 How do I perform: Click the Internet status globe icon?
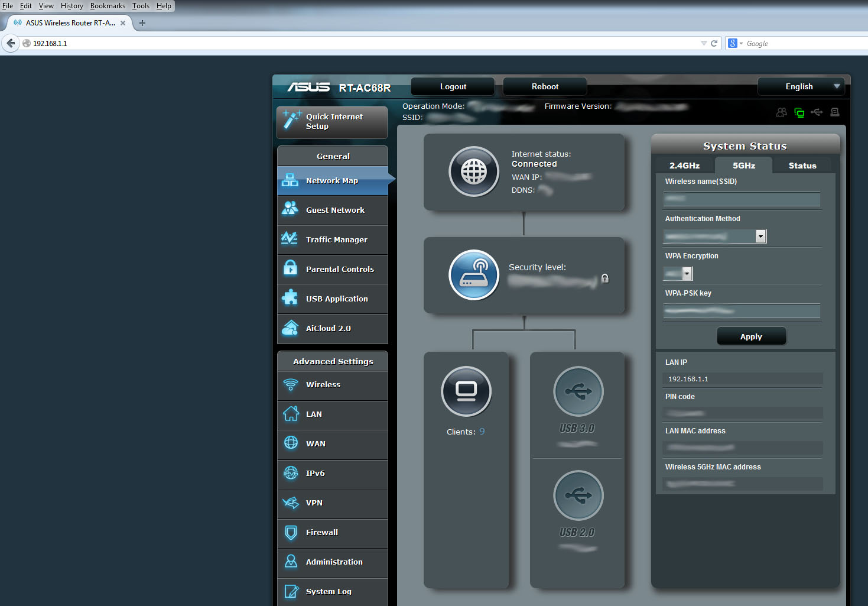click(474, 172)
